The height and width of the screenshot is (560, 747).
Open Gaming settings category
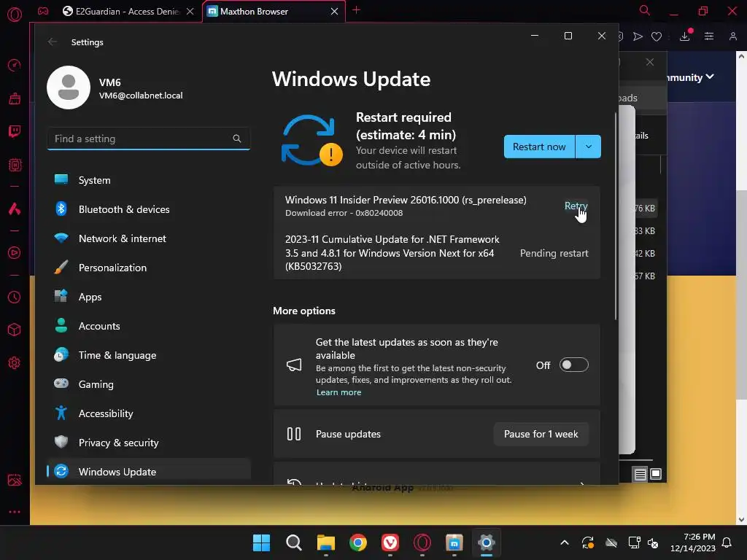tap(149, 384)
